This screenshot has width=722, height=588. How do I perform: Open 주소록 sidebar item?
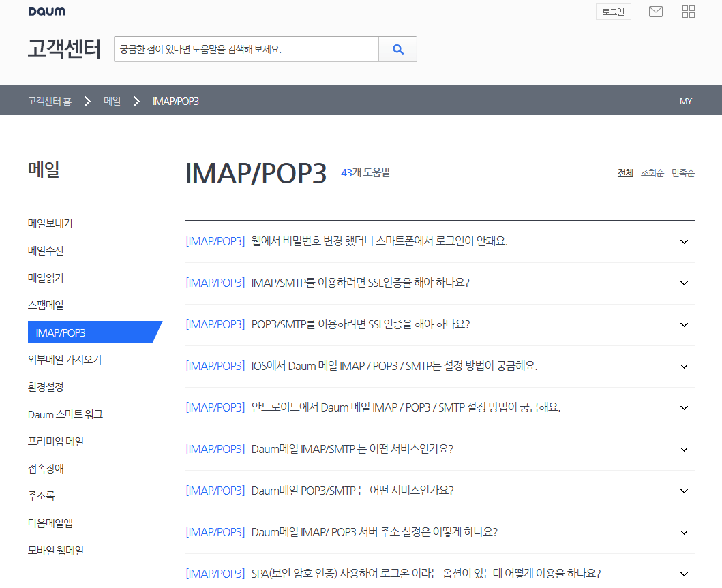pos(42,495)
